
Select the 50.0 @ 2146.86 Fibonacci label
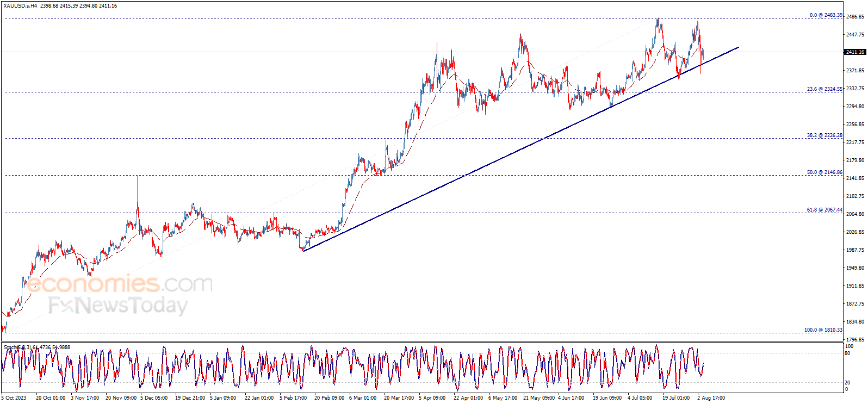click(x=824, y=172)
